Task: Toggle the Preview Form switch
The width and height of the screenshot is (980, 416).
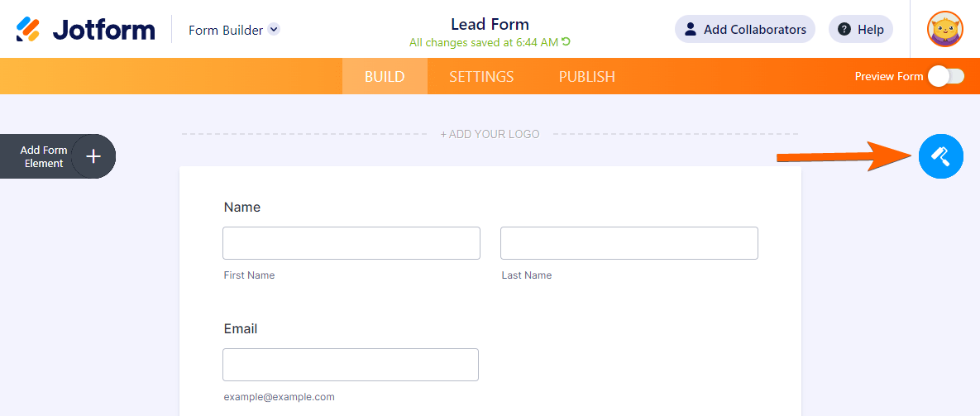Action: pos(946,76)
